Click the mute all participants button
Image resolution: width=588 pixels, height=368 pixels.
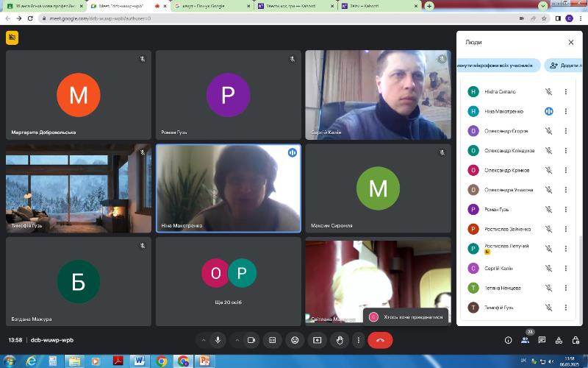coord(498,66)
